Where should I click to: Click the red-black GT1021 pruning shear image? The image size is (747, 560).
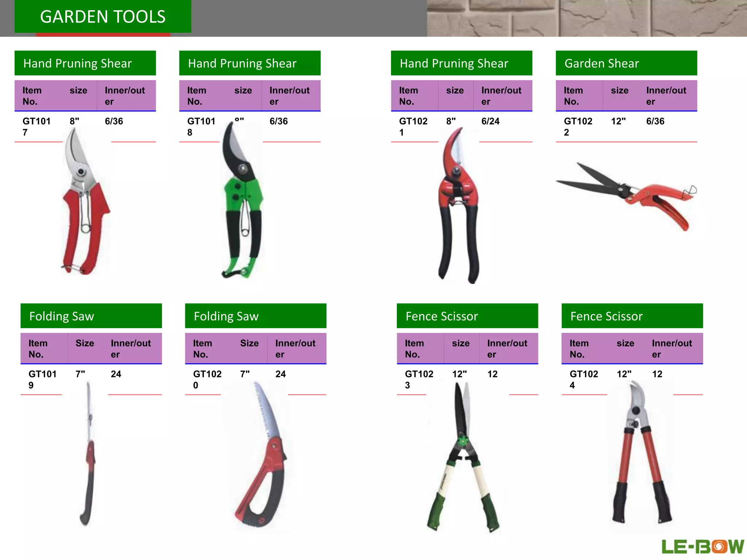(x=458, y=205)
